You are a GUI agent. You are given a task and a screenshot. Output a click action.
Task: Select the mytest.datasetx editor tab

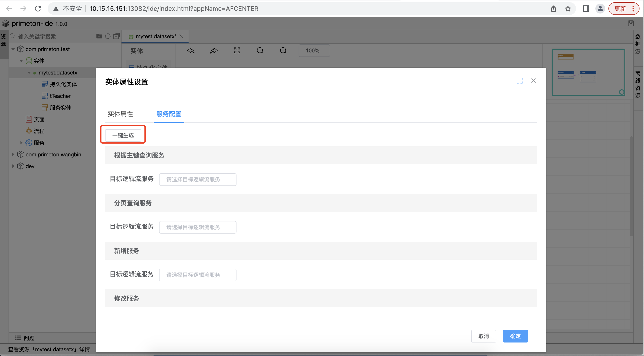pos(155,36)
